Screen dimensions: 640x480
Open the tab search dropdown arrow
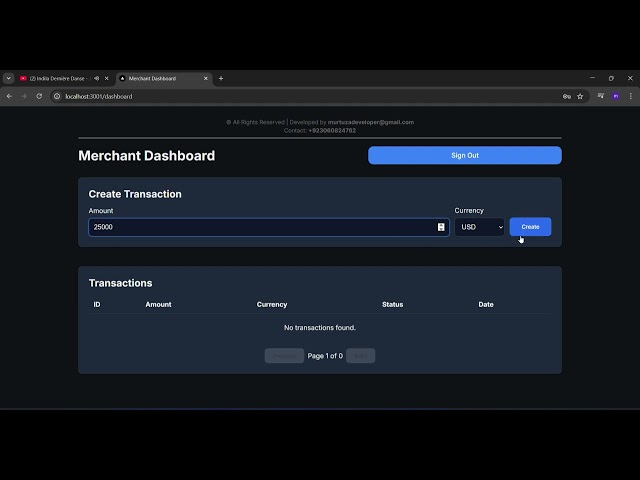9,78
